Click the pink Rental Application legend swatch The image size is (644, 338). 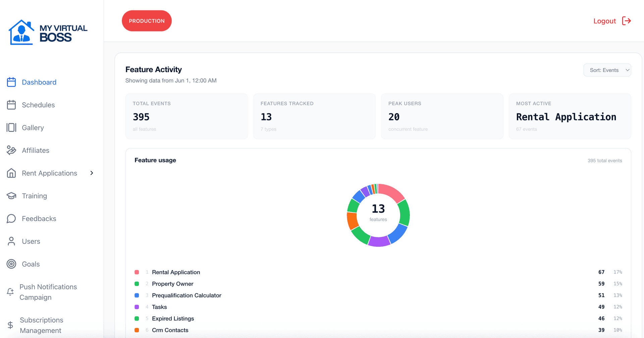137,272
